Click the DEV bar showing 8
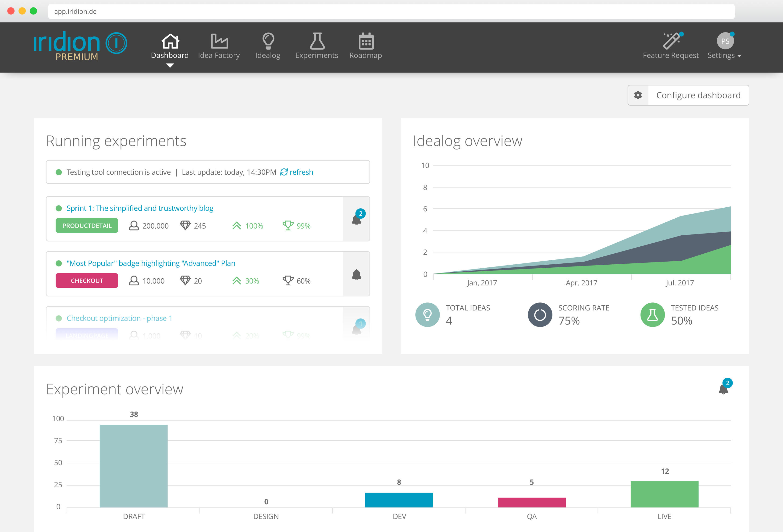783x532 pixels. pyautogui.click(x=399, y=500)
